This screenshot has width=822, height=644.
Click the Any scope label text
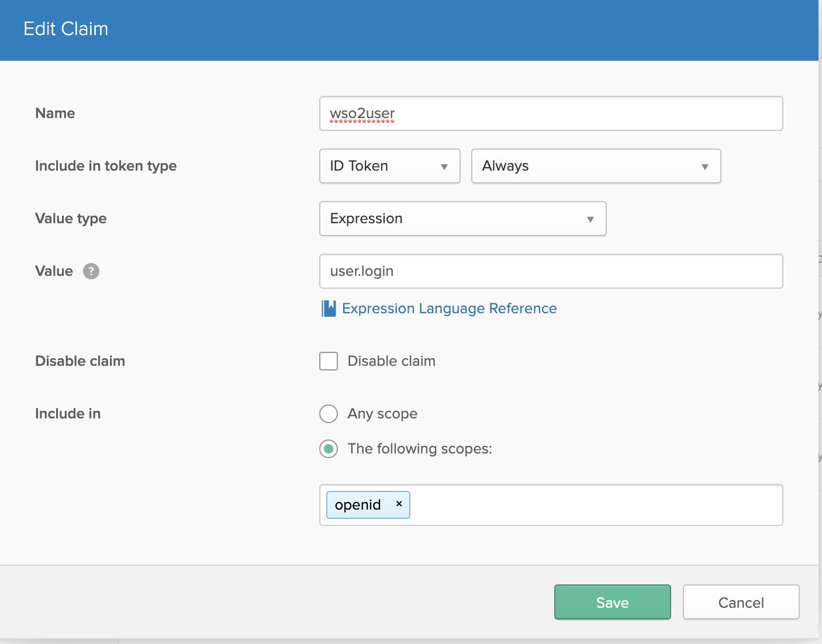(382, 414)
